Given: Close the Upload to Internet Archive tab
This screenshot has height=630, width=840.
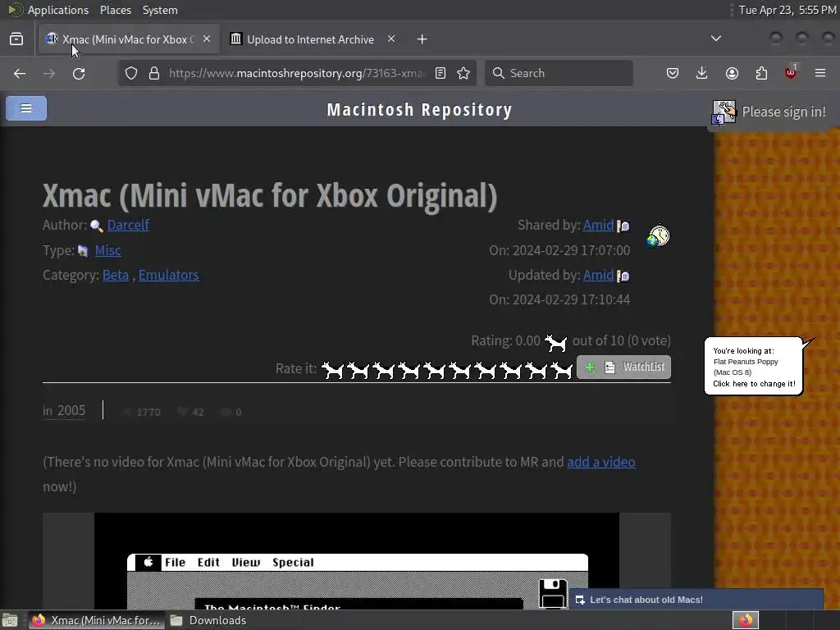Looking at the screenshot, I should coord(391,39).
